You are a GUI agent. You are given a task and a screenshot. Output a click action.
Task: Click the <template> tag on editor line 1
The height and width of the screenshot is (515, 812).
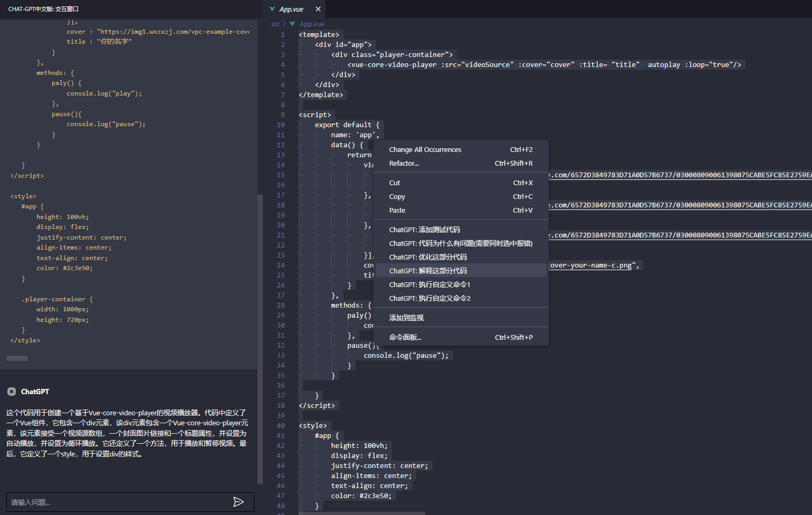pyautogui.click(x=319, y=34)
